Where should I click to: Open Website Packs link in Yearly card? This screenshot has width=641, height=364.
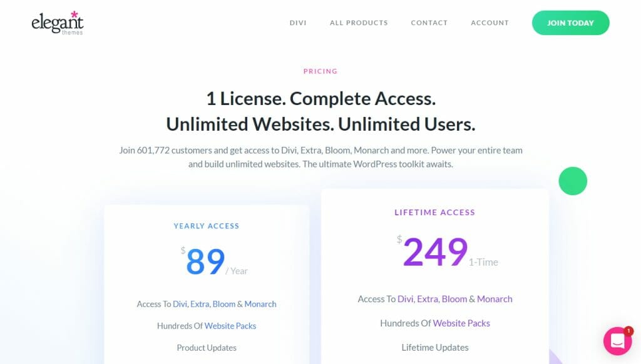[x=230, y=326]
